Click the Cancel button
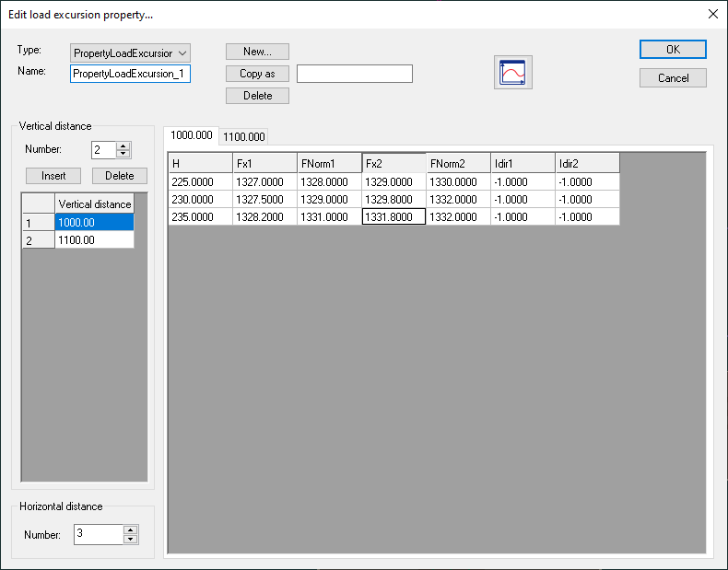 [x=673, y=78]
